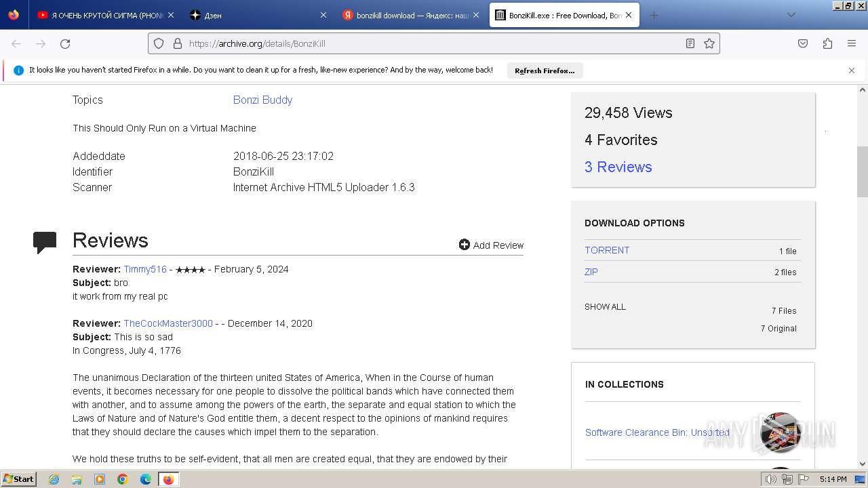Go back to previous page
Screen dimensions: 868x488
(16, 43)
